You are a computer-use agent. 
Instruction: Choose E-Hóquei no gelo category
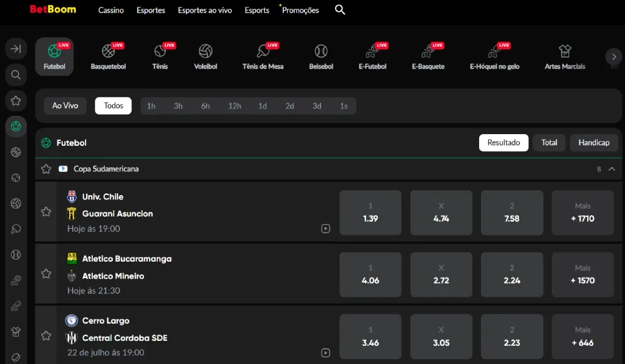pos(494,57)
